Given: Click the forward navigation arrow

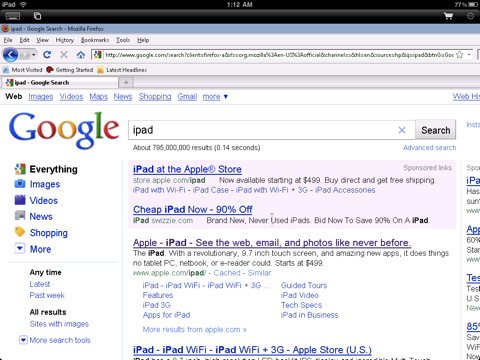Looking at the screenshot, I should pyautogui.click(x=25, y=55).
